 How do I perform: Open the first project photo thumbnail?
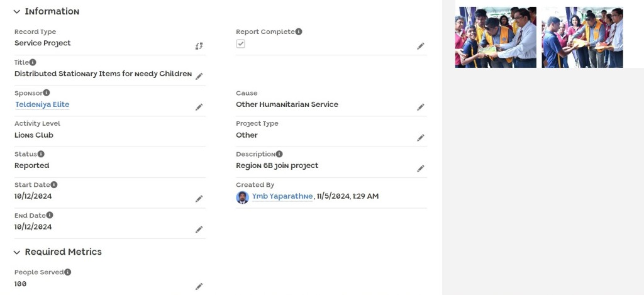pos(496,37)
